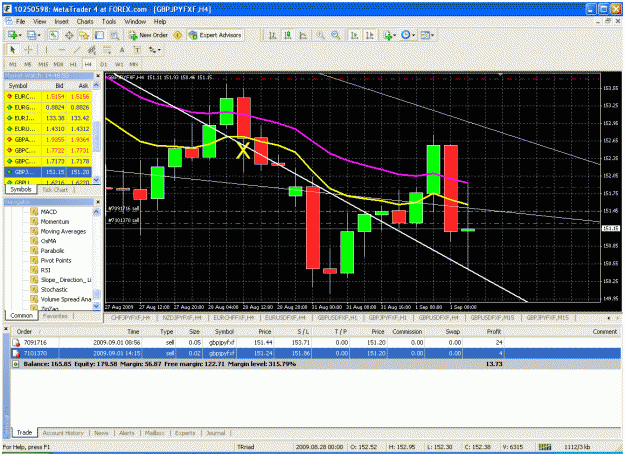The height and width of the screenshot is (454, 625).
Task: Open the Charts menu
Action: [85, 22]
